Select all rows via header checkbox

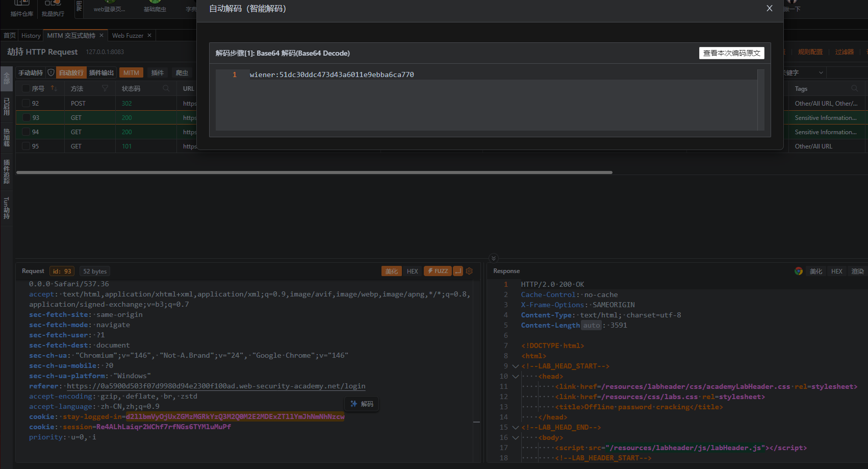click(26, 88)
